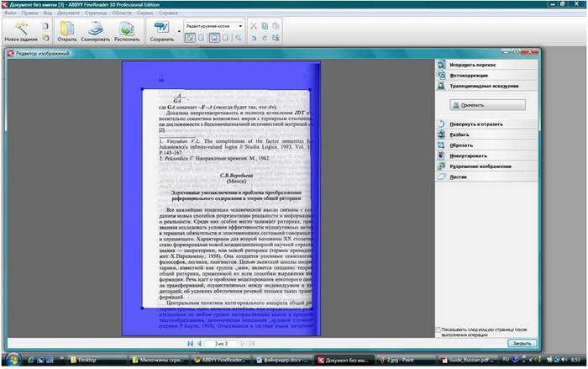Open the Повернуть и отразить rotate tool
The height and width of the screenshot is (369, 588).
pyautogui.click(x=473, y=124)
